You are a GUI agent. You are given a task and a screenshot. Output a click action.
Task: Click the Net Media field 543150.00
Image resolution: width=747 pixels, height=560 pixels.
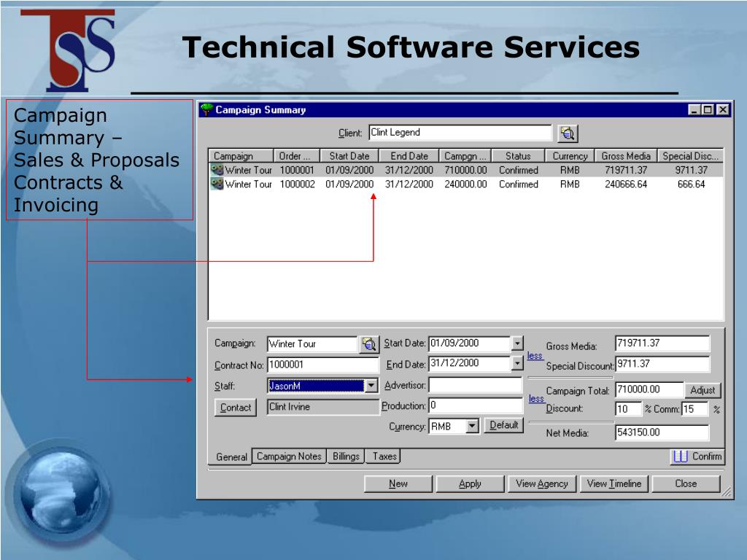click(662, 432)
